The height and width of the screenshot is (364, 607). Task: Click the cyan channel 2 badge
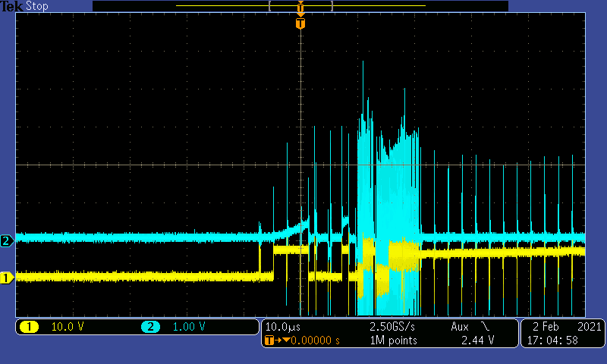150,327
